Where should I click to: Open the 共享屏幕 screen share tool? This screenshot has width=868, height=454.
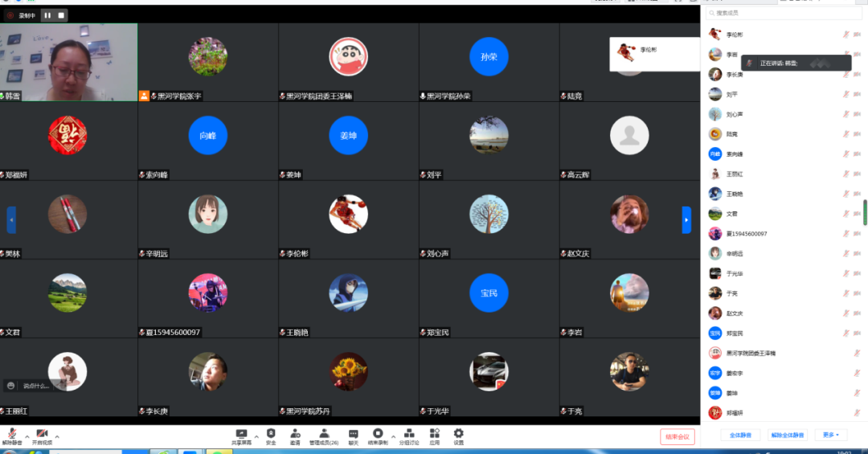tap(241, 436)
